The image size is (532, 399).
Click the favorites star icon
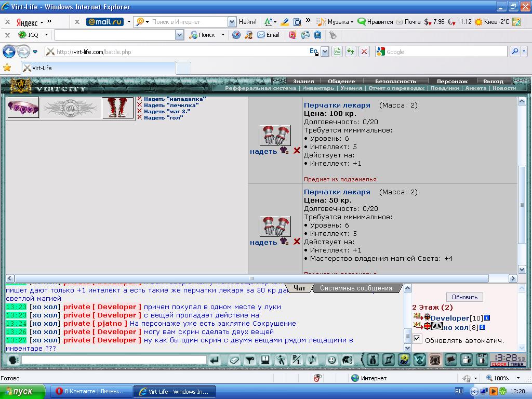[7, 68]
